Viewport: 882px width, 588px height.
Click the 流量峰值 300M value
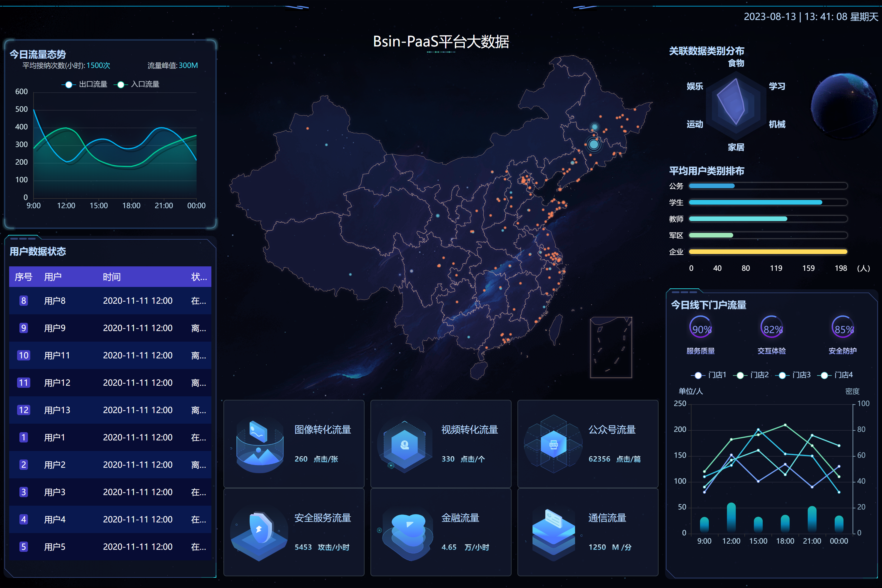pyautogui.click(x=188, y=66)
